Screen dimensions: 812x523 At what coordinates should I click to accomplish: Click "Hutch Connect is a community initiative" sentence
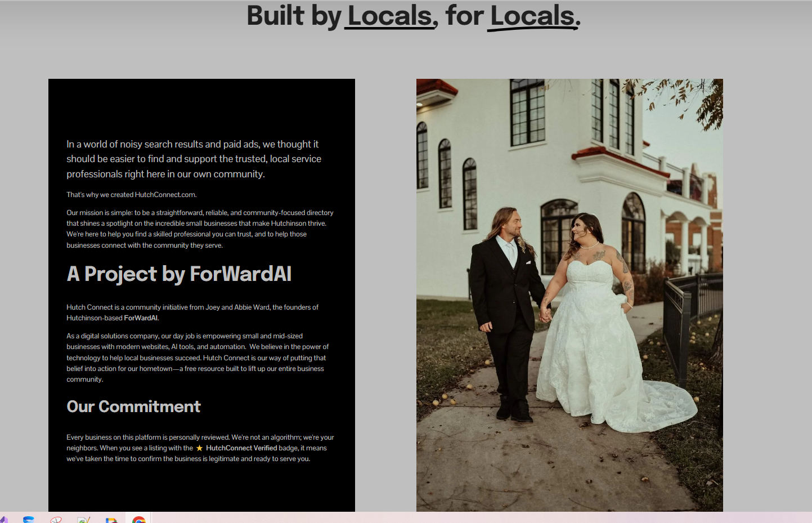[192, 312]
